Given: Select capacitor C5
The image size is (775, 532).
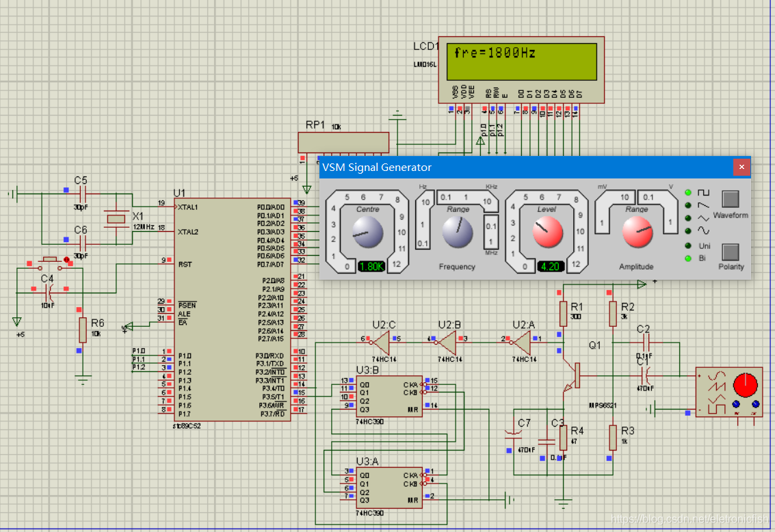Looking at the screenshot, I should pos(83,194).
